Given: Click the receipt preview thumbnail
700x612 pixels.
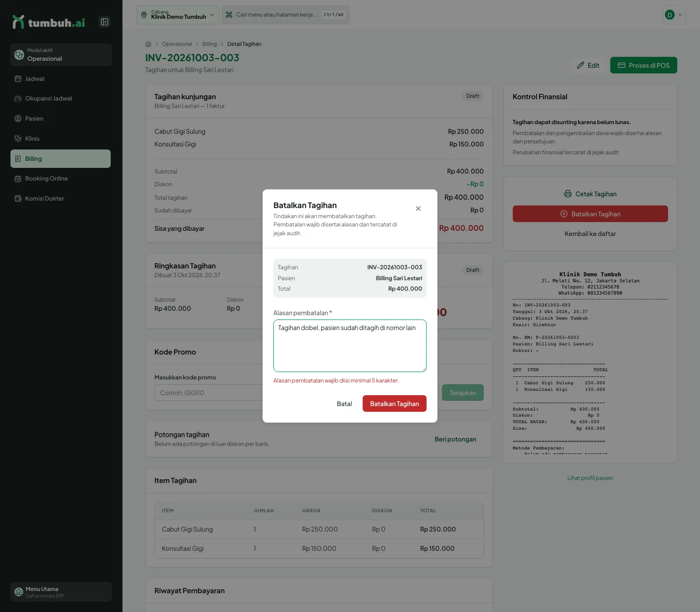Looking at the screenshot, I should coord(590,362).
